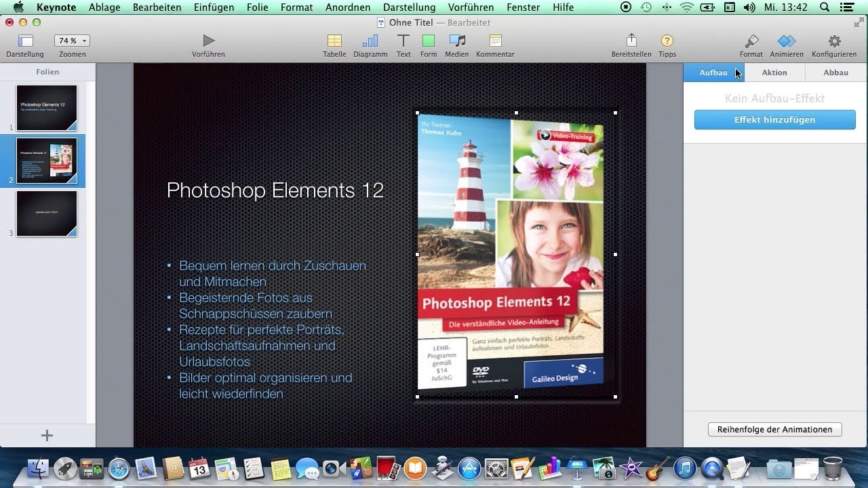Viewport: 868px width, 488px height.
Task: Select slide 2 thumbnail in navigator
Action: [x=47, y=161]
